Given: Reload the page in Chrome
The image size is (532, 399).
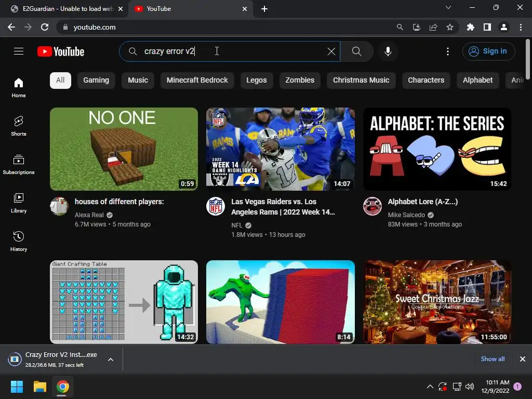Looking at the screenshot, I should (45, 27).
